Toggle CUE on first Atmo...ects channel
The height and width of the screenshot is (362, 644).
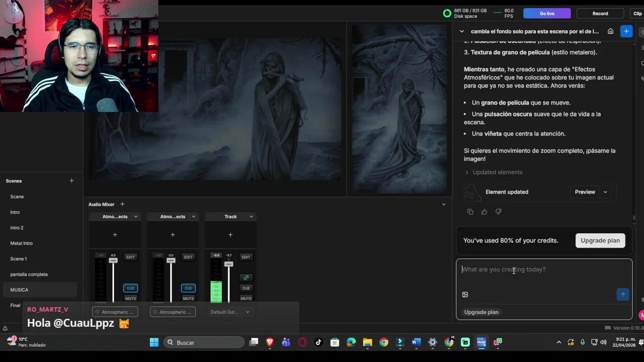click(130, 288)
